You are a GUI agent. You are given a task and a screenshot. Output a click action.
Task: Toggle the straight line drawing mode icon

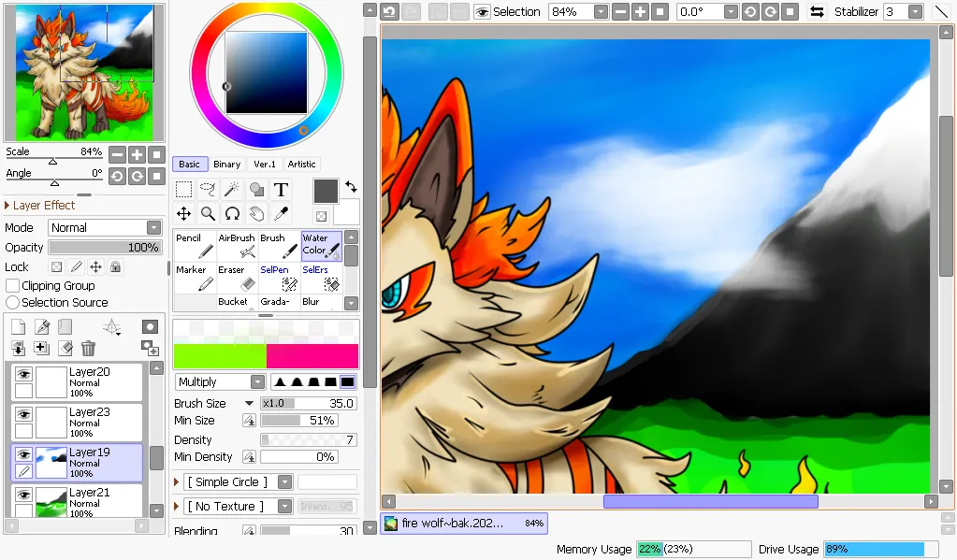(x=942, y=11)
